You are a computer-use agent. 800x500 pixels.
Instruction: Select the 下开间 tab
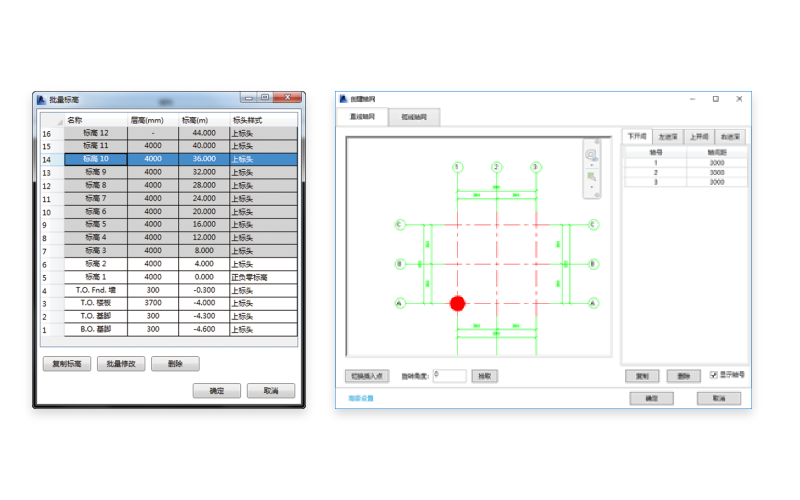(x=637, y=136)
